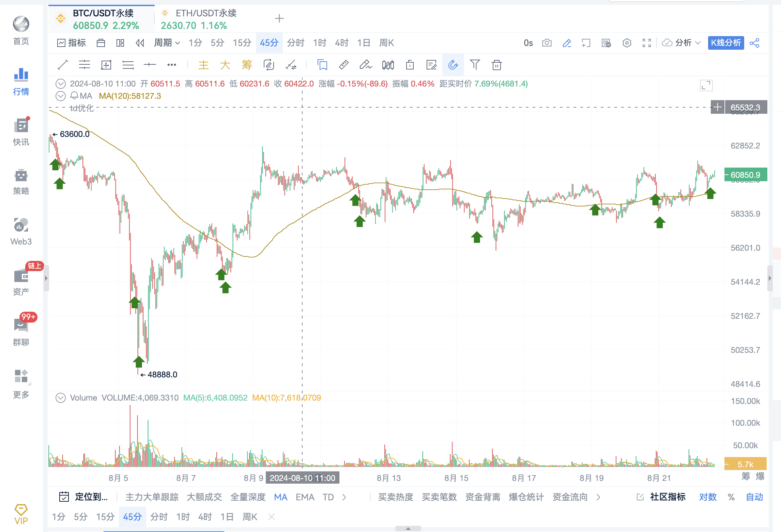Open the 分析 analysis dropdown

[681, 43]
